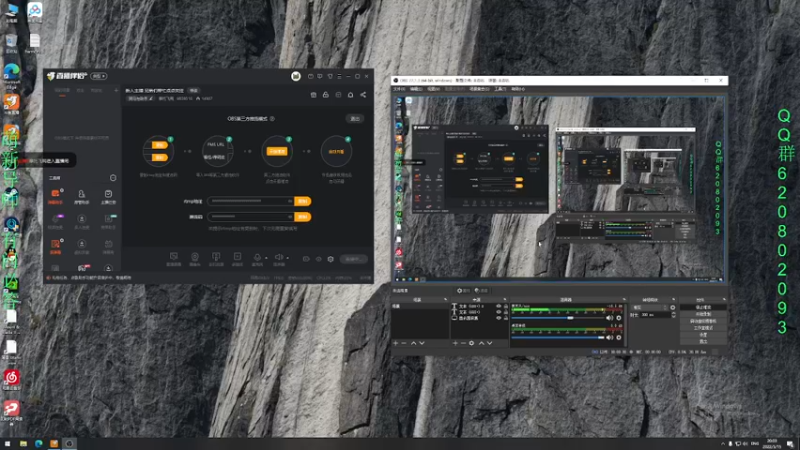Open the Edit menu in the OBS menu bar
Image resolution: width=800 pixels, height=450 pixels.
(x=416, y=89)
